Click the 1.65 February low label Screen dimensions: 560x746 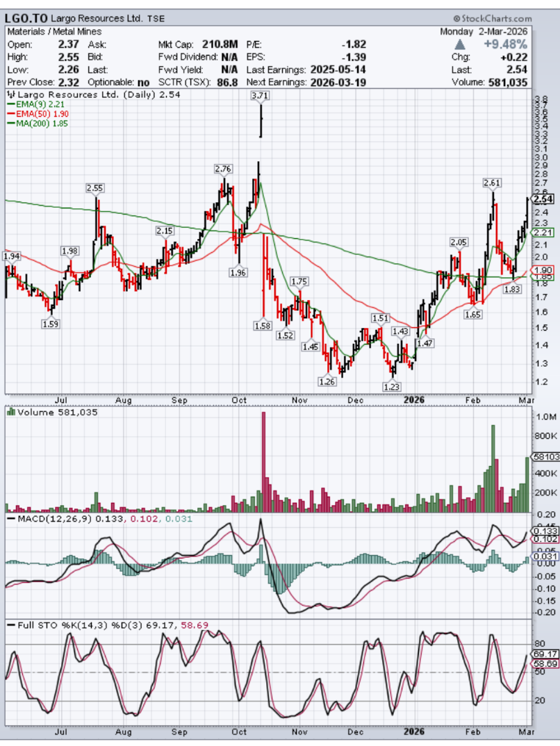point(473,315)
